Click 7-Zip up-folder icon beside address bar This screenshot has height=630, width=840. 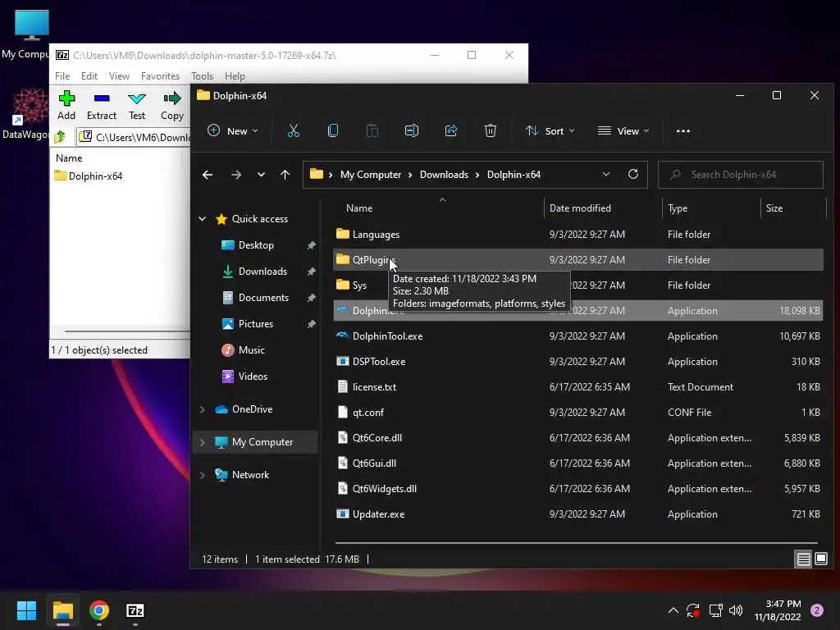(x=60, y=137)
